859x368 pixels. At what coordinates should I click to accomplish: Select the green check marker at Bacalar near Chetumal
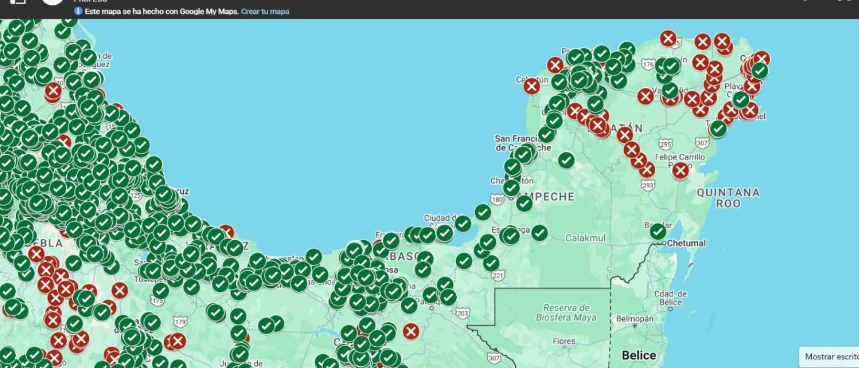pos(658,232)
